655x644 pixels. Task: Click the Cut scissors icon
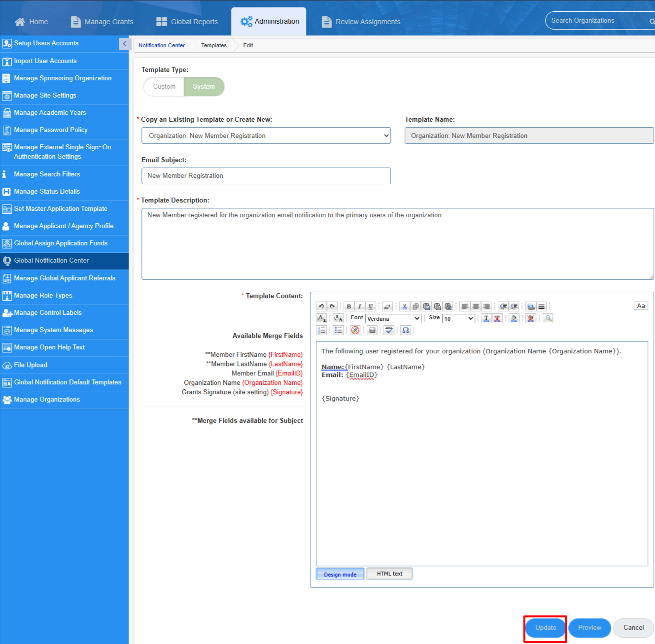coord(405,306)
